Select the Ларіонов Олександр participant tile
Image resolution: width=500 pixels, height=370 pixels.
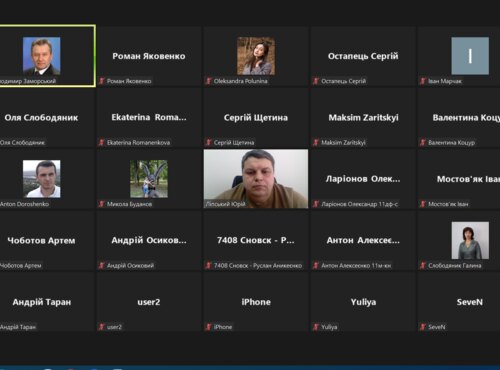pos(363,179)
